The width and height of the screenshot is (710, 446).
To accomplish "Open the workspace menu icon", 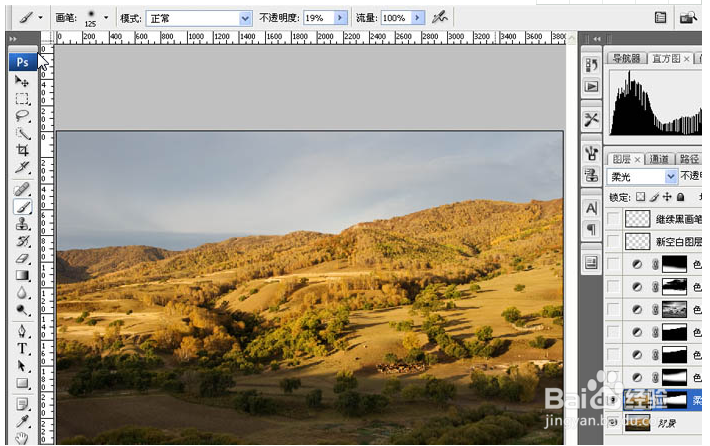I will [x=688, y=18].
